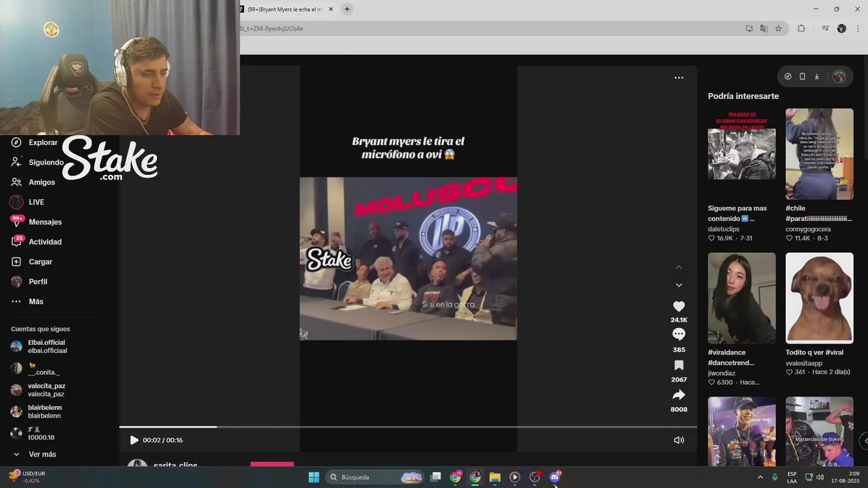The width and height of the screenshot is (868, 488).
Task: Open the Masterclass de Byking video thumbnail
Action: 819,431
